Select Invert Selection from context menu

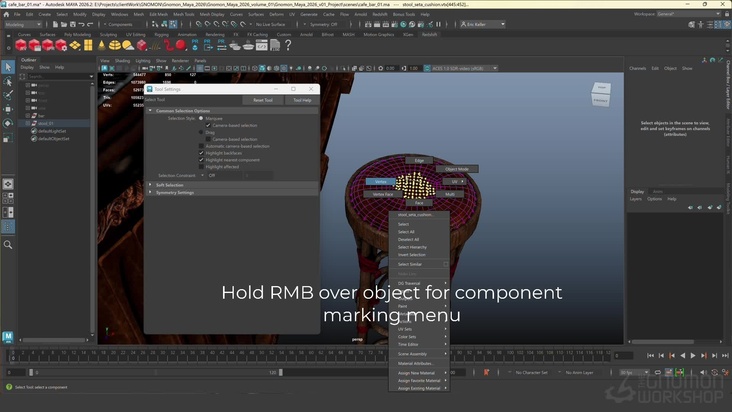click(411, 255)
